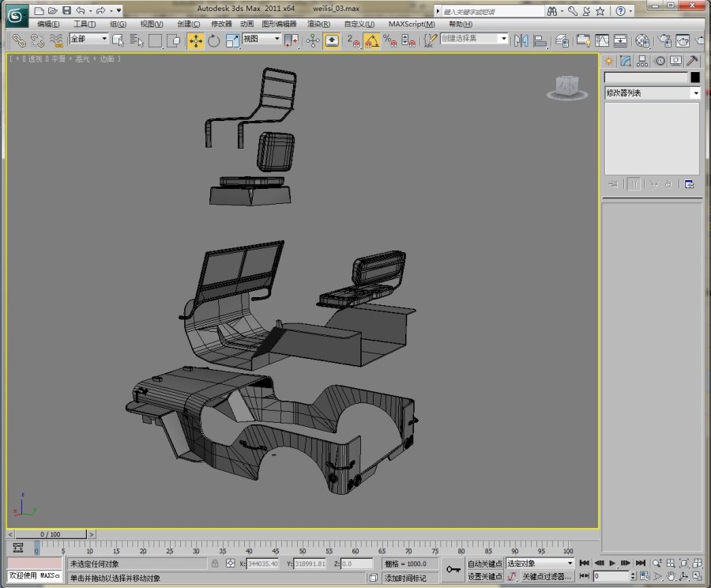This screenshot has width=711, height=588.
Task: Expand the 修改器列表 modifier list dropdown
Action: pyautogui.click(x=652, y=93)
